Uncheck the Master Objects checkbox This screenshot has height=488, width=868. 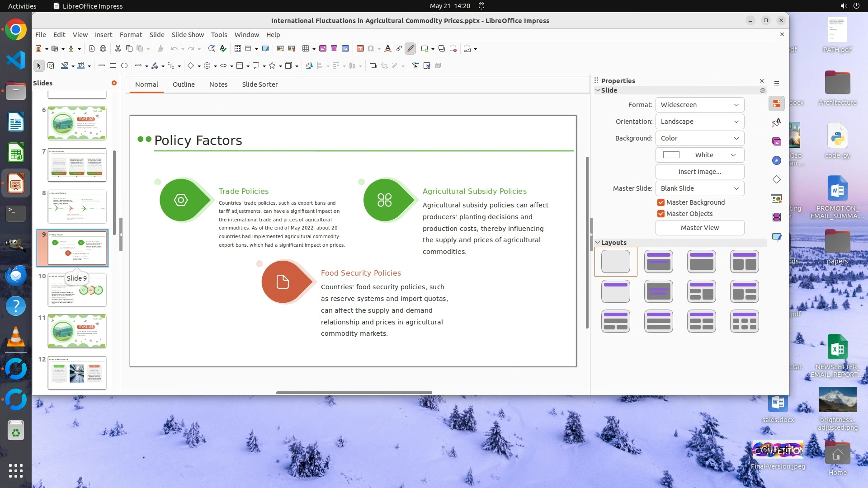(661, 214)
